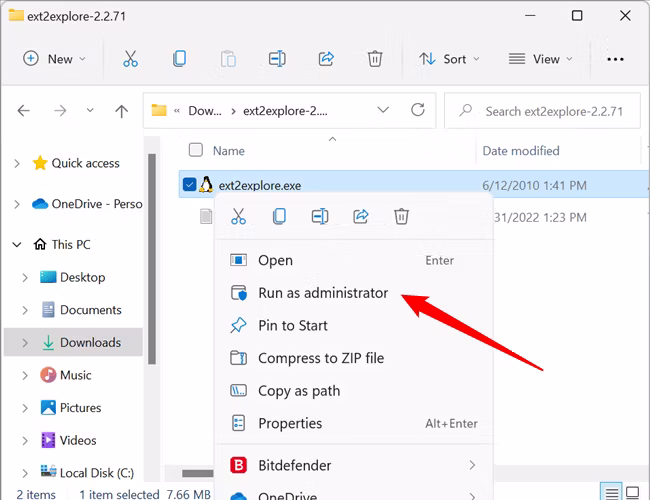This screenshot has height=500, width=650.
Task: Go back with the left arrow
Action: (x=24, y=111)
